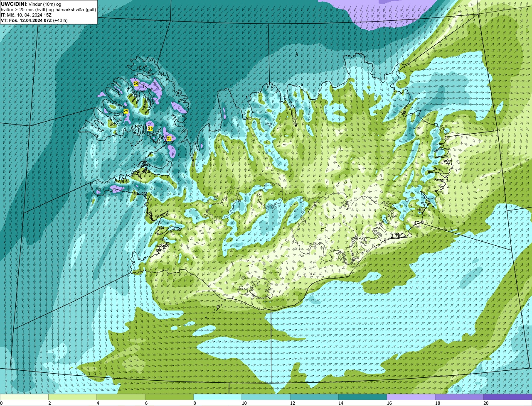The height and width of the screenshot is (406, 532).
Task: Click the legend scale label "14"
Action: [341, 403]
